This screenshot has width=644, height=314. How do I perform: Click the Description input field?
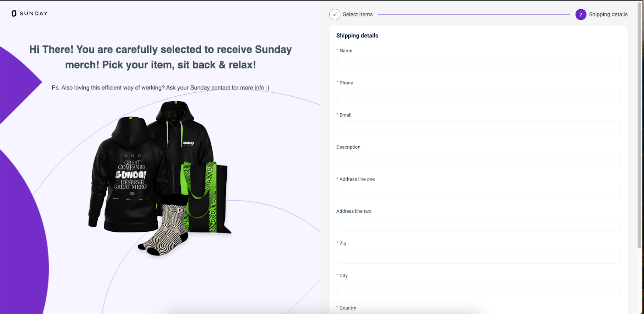[478, 160]
